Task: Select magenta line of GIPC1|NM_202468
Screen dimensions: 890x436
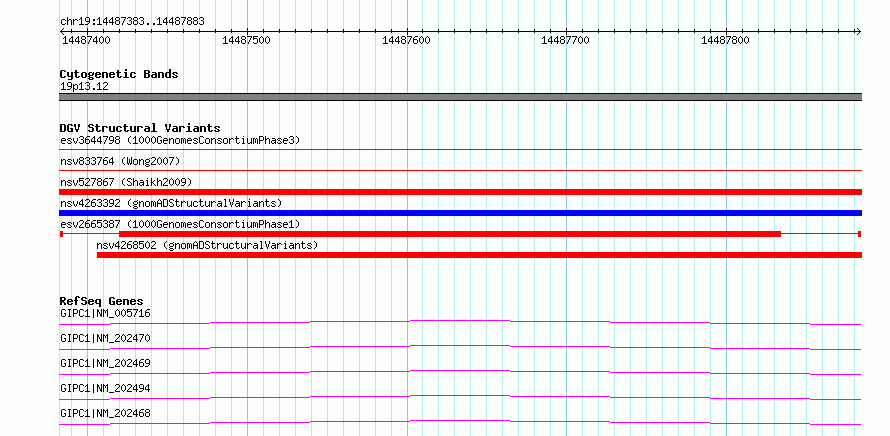Action: coord(460,422)
